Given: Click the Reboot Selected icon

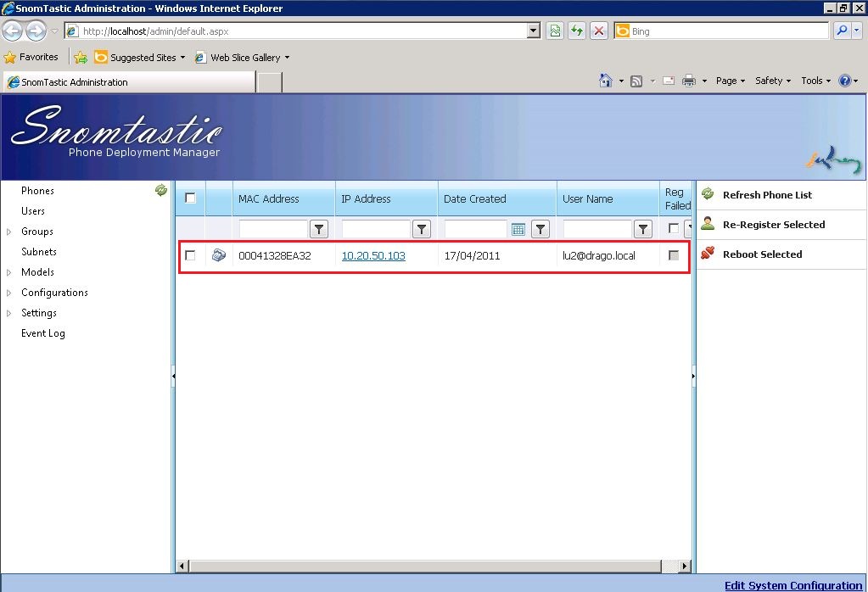Looking at the screenshot, I should point(708,254).
